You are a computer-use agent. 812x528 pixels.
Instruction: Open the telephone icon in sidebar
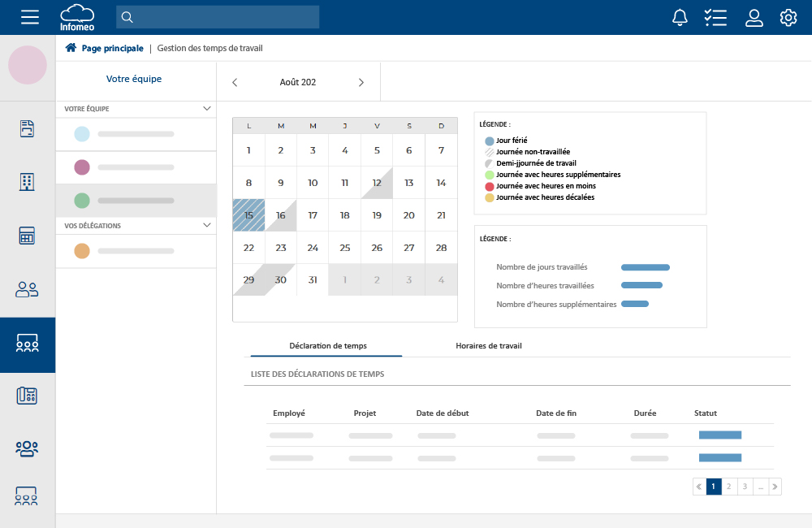(x=28, y=396)
